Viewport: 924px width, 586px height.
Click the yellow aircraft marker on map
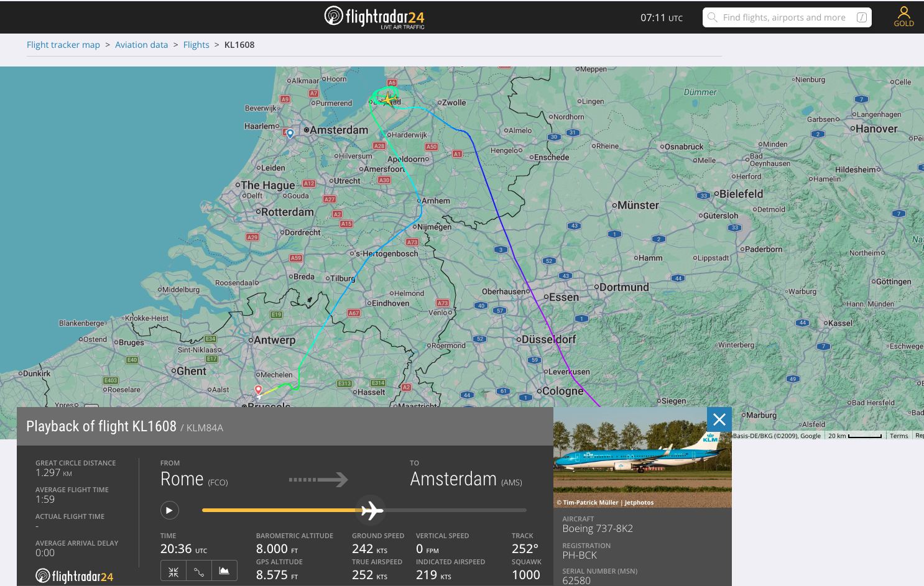coord(387,99)
